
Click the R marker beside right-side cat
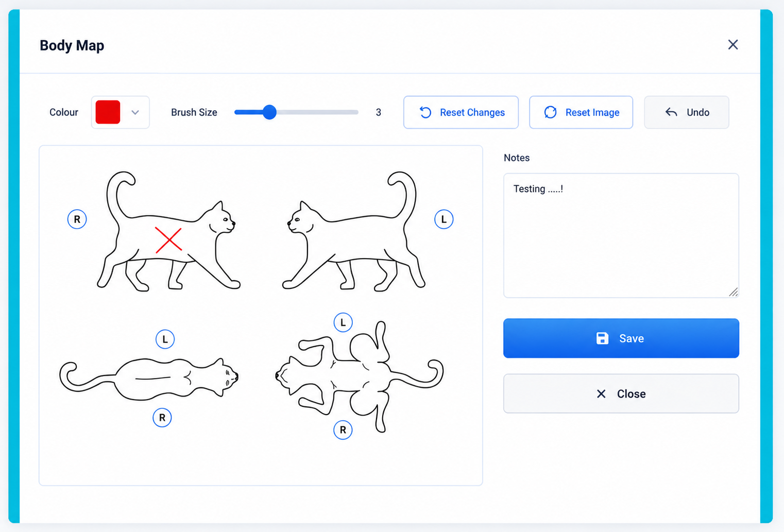(x=77, y=219)
